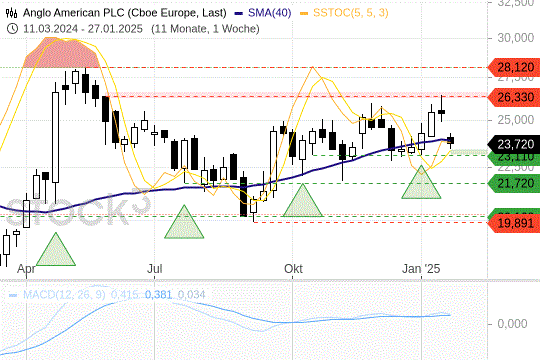Click the green triangle marker near July
The image size is (540, 360).
pos(184,222)
